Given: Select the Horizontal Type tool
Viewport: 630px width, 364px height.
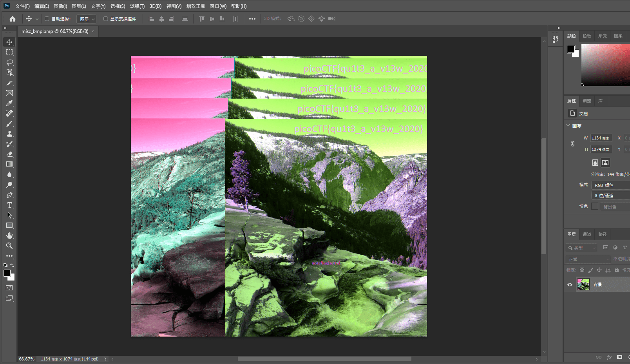Looking at the screenshot, I should (x=9, y=205).
